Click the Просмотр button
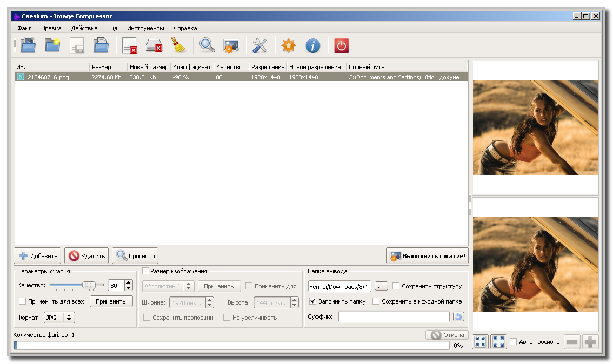 point(135,256)
